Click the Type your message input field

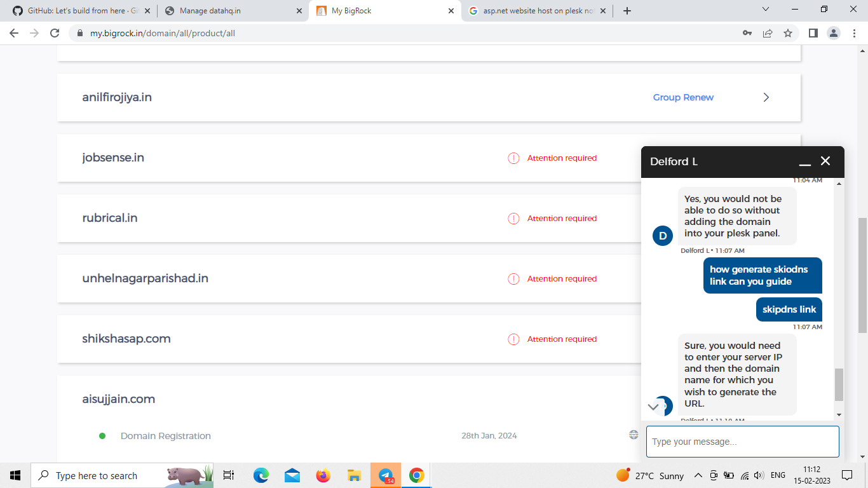click(x=742, y=442)
